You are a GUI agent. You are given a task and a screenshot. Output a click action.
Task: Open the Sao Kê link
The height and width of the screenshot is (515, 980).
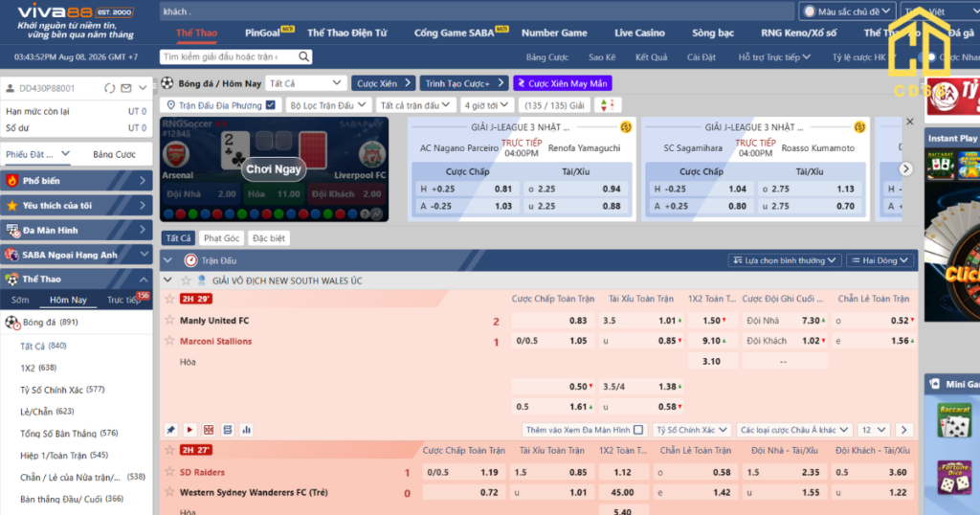click(x=602, y=56)
